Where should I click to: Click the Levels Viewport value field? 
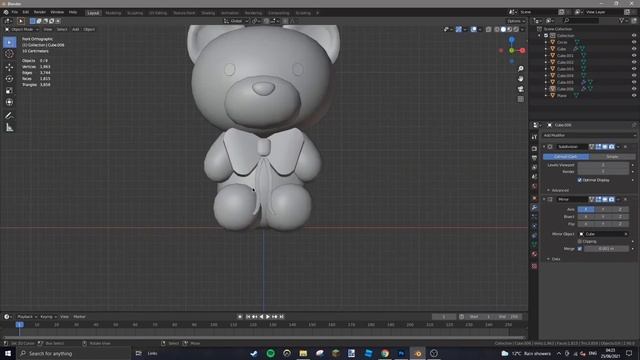pos(603,165)
